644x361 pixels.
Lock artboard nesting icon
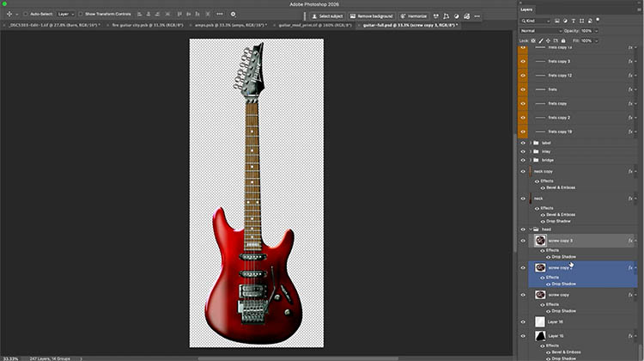pos(556,40)
